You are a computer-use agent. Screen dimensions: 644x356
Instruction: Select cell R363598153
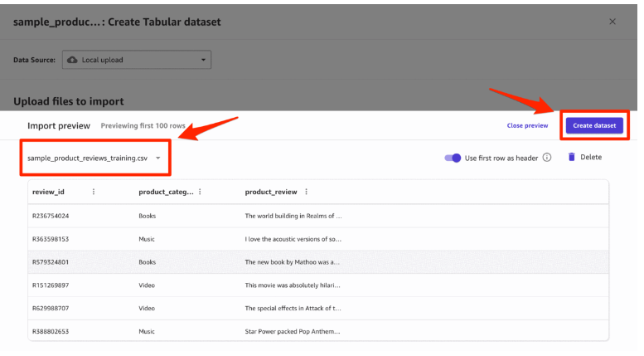pyautogui.click(x=51, y=239)
